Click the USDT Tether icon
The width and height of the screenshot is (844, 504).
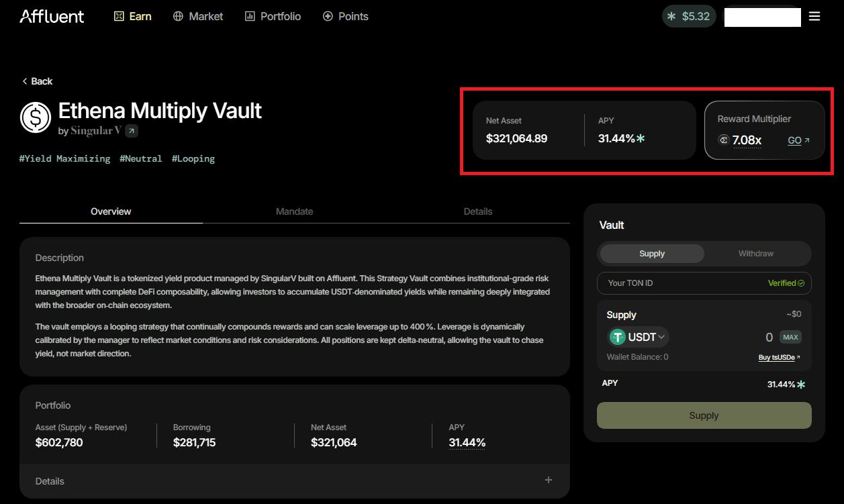pyautogui.click(x=618, y=337)
